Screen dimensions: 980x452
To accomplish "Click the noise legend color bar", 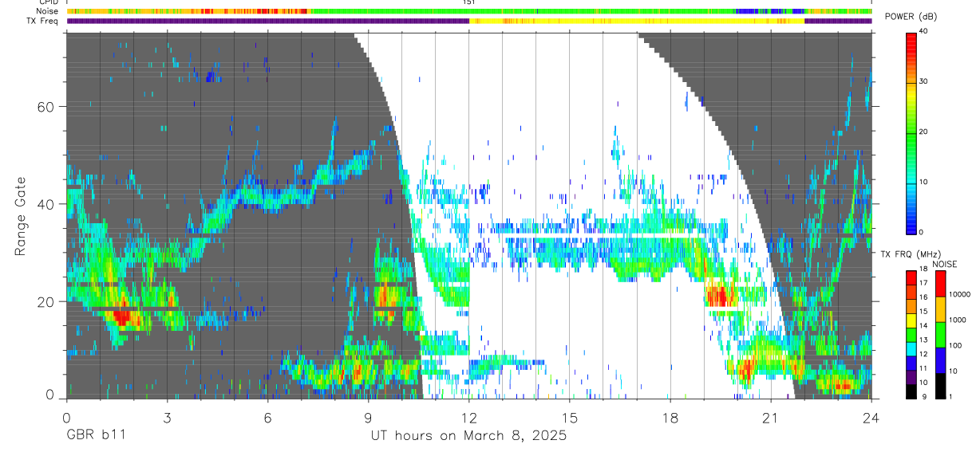I will tap(940, 334).
